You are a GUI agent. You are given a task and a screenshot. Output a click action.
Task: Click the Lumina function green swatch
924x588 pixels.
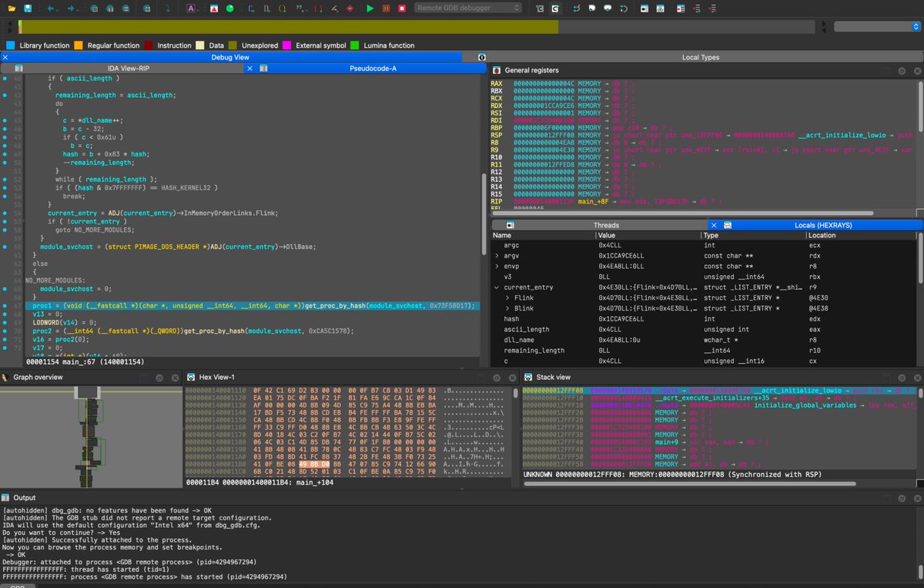[x=355, y=45]
